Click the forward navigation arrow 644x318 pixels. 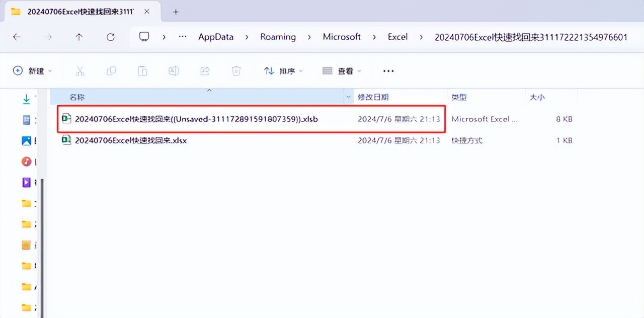[x=48, y=37]
